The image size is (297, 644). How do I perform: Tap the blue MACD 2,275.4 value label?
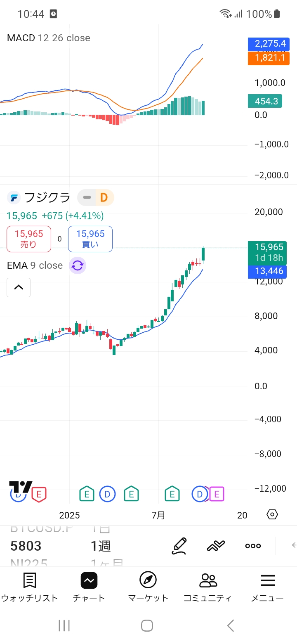tap(269, 44)
